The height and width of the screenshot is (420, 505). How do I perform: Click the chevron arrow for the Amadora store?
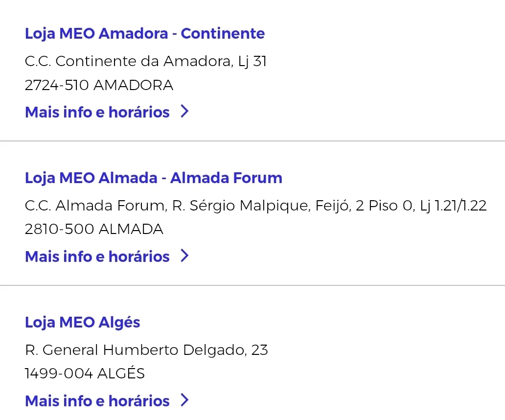tap(184, 112)
